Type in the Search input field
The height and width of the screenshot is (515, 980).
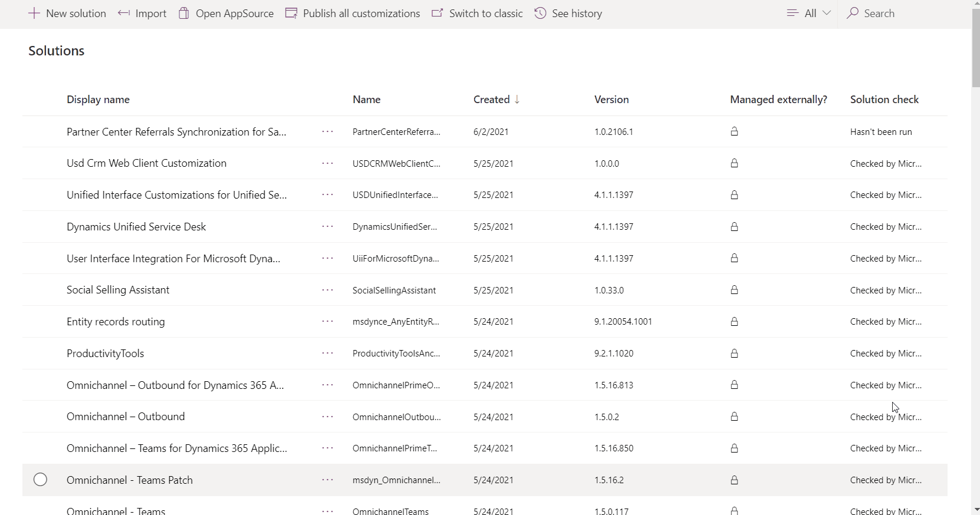(x=896, y=14)
